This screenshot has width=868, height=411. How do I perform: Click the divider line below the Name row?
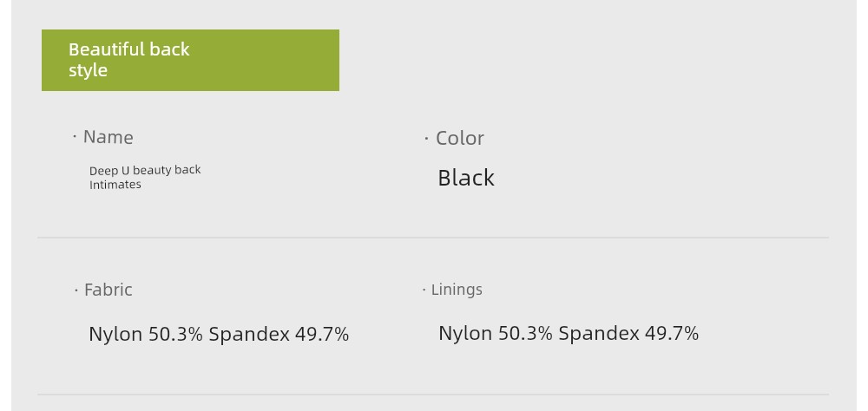pyautogui.click(x=433, y=238)
